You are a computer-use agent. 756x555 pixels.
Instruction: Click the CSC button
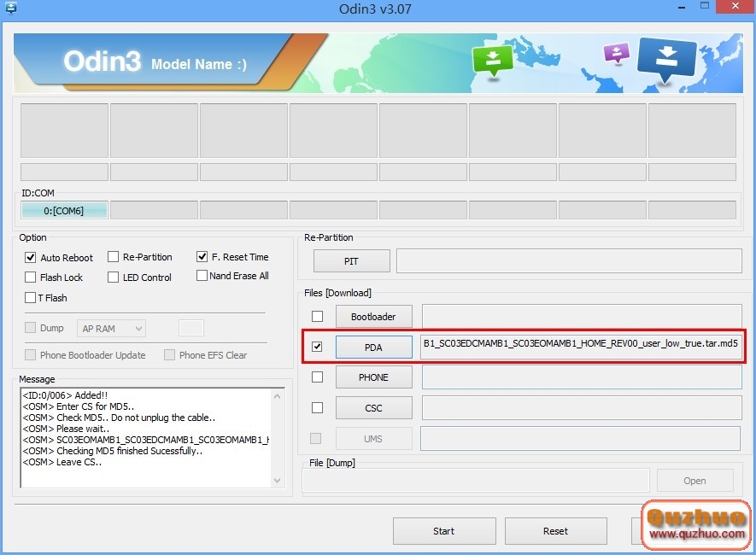pos(373,408)
